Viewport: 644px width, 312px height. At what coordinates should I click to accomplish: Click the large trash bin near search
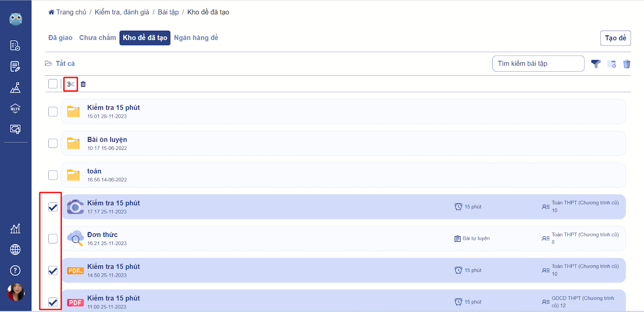click(627, 64)
